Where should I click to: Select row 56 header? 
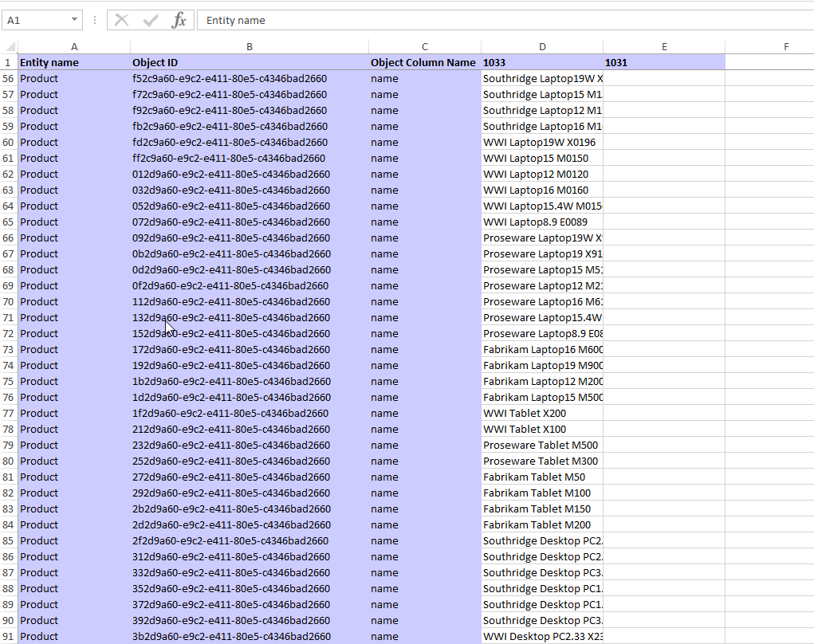point(8,78)
